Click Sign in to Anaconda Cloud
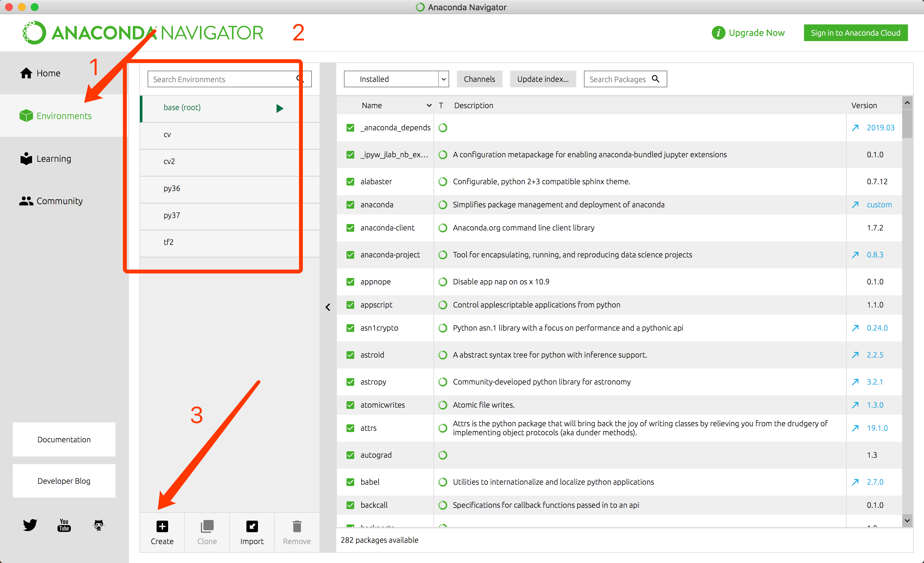 [855, 33]
